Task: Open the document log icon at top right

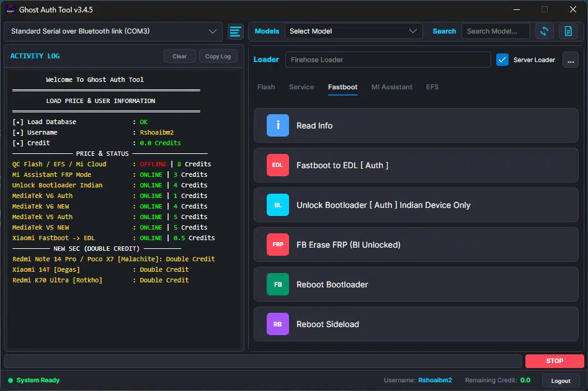Action: pos(568,31)
